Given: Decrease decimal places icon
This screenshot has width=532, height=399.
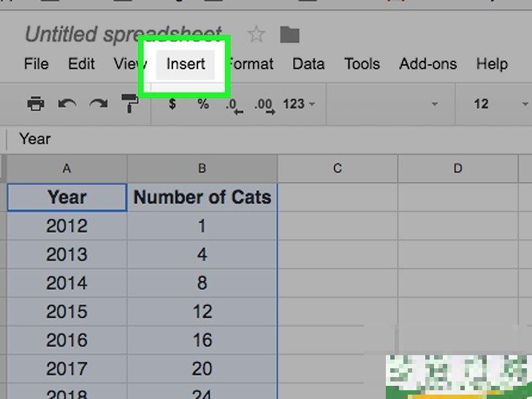Looking at the screenshot, I should coord(233,104).
